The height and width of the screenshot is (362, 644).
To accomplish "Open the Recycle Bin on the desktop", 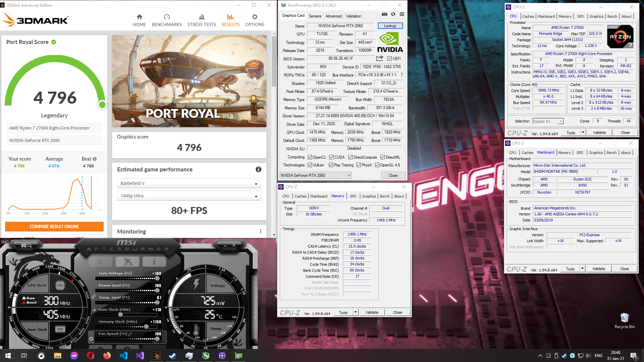I will click(x=624, y=320).
